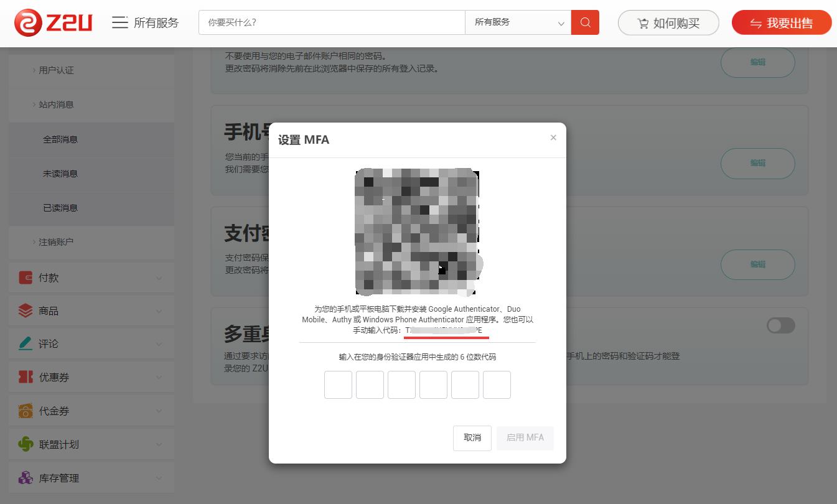Open the search category dropdown
837x504 pixels.
(518, 22)
